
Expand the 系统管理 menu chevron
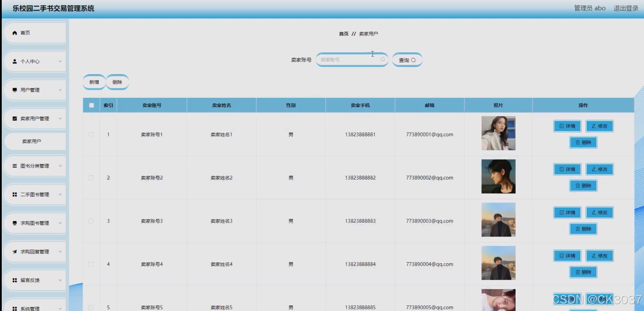click(60, 308)
